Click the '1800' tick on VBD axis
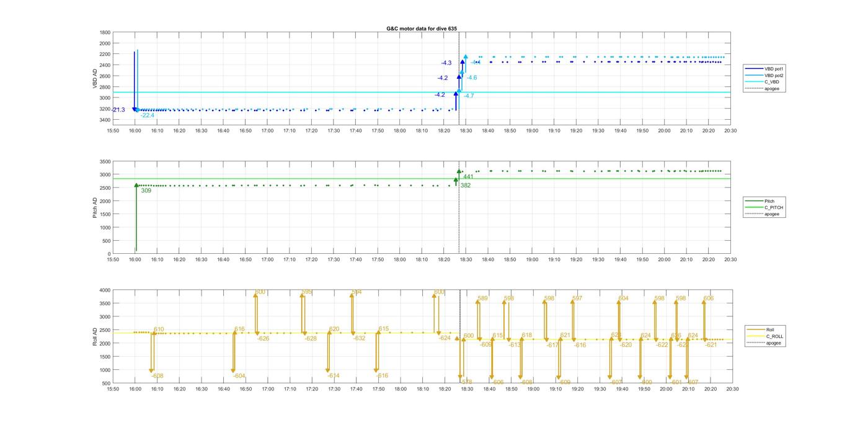The height and width of the screenshot is (430, 868). [105, 32]
